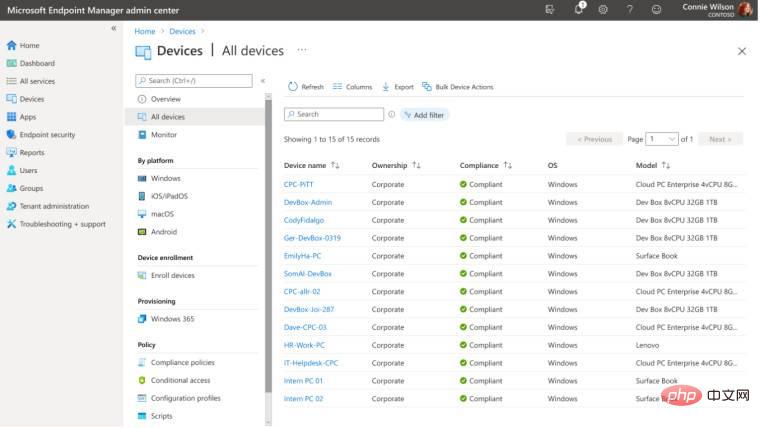Click the device Search input field
This screenshot has height=428, width=760.
(334, 114)
